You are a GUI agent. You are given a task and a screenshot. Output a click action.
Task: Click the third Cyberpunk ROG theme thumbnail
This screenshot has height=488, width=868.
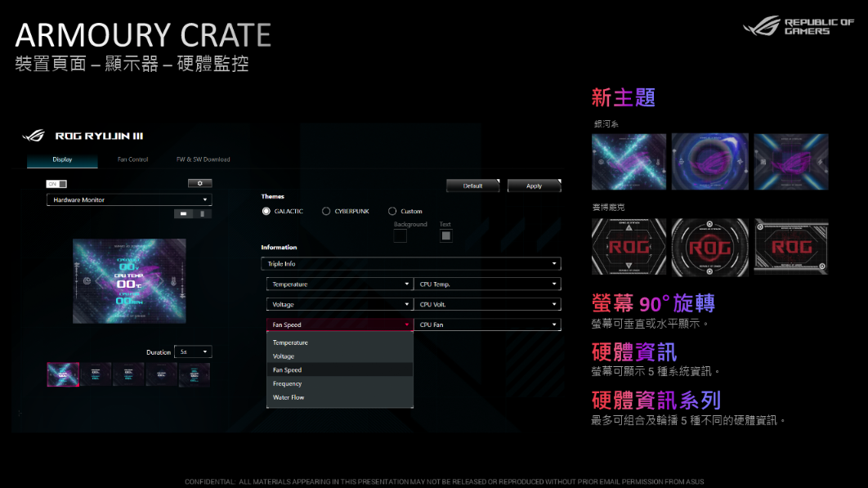[x=791, y=247]
